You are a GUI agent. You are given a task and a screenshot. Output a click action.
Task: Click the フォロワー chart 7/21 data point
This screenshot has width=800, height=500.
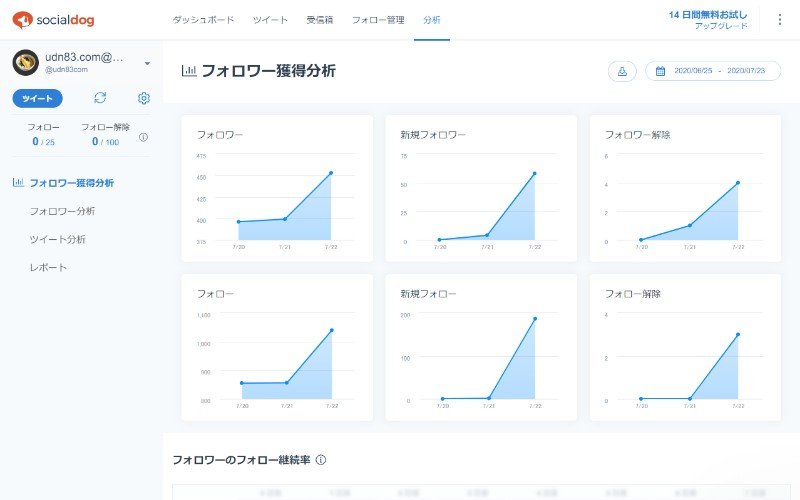pyautogui.click(x=285, y=219)
